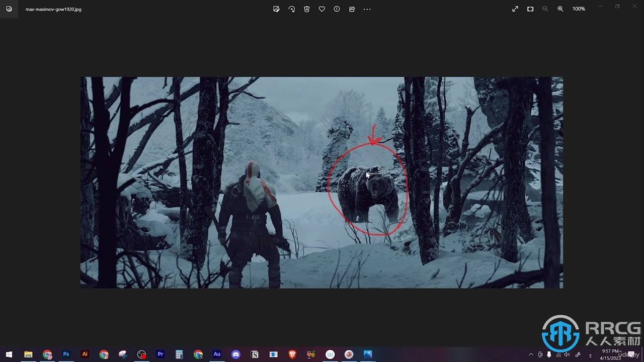Click the Edit image icon

[276, 9]
